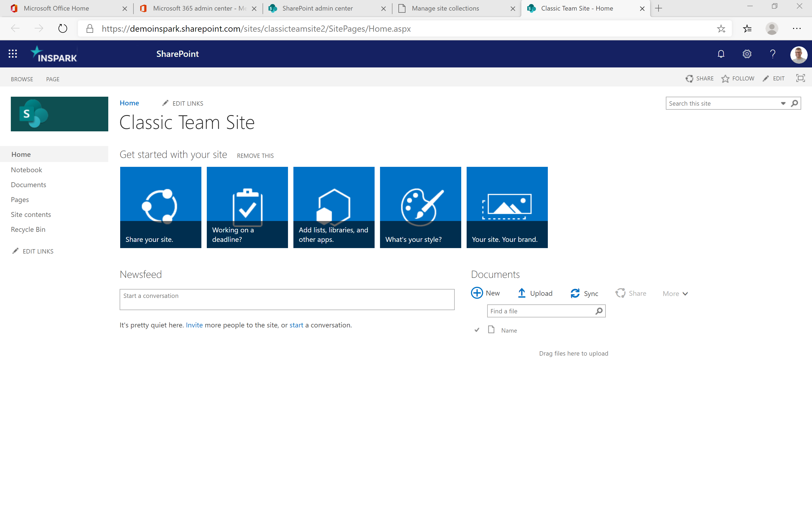Click Invite to add more people
This screenshot has height=520, width=812.
[194, 324]
